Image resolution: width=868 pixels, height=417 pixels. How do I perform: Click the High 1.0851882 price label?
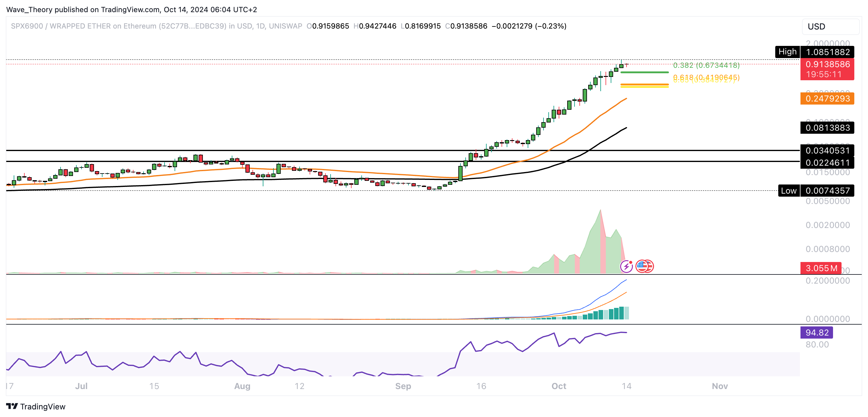[827, 52]
